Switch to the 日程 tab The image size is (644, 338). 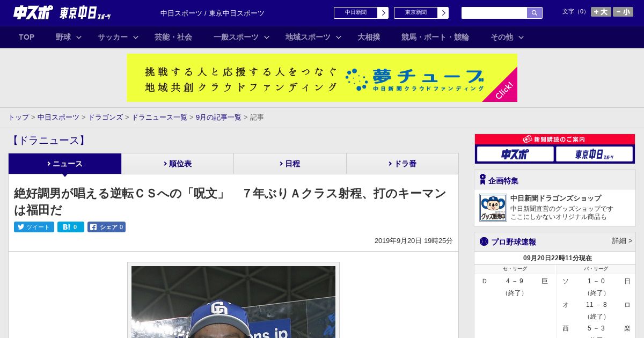pos(290,164)
